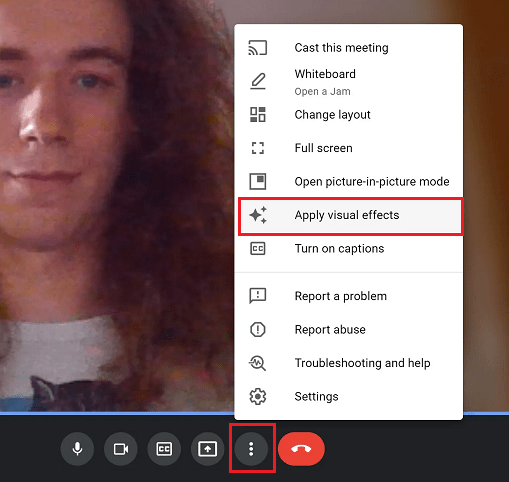Open picture-in-picture mode entry

(349, 182)
